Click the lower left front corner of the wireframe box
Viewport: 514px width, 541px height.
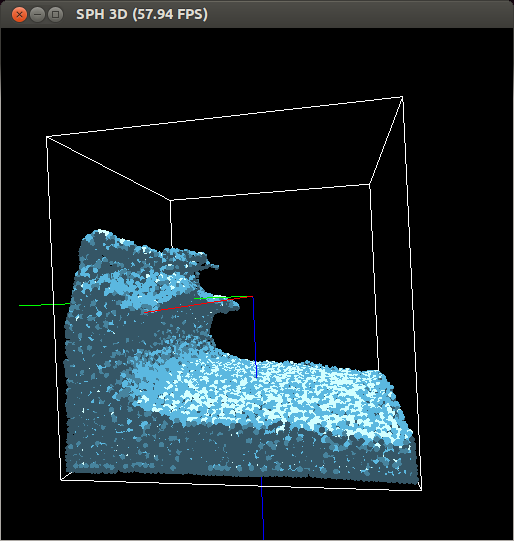[x=61, y=480]
